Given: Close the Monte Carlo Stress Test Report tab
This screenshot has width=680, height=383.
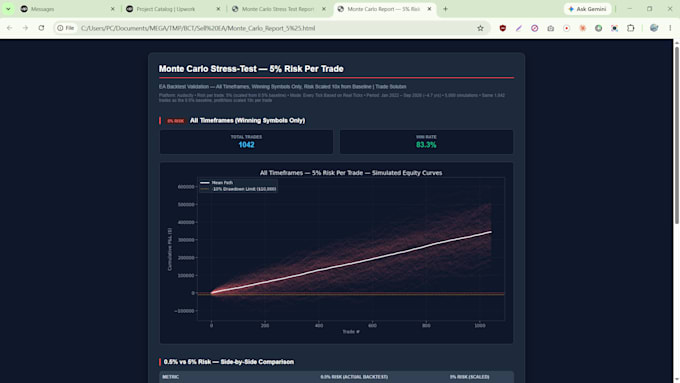Looking at the screenshot, I should pyautogui.click(x=324, y=9).
